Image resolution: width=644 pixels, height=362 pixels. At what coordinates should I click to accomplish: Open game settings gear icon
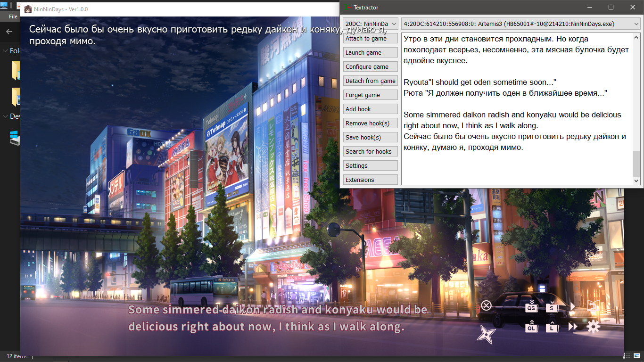tap(593, 327)
